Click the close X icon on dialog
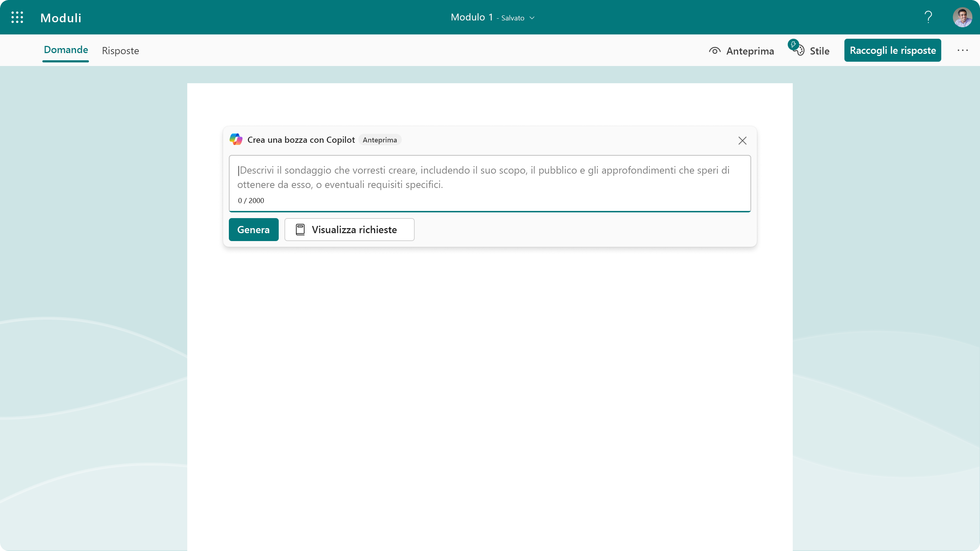 point(743,141)
